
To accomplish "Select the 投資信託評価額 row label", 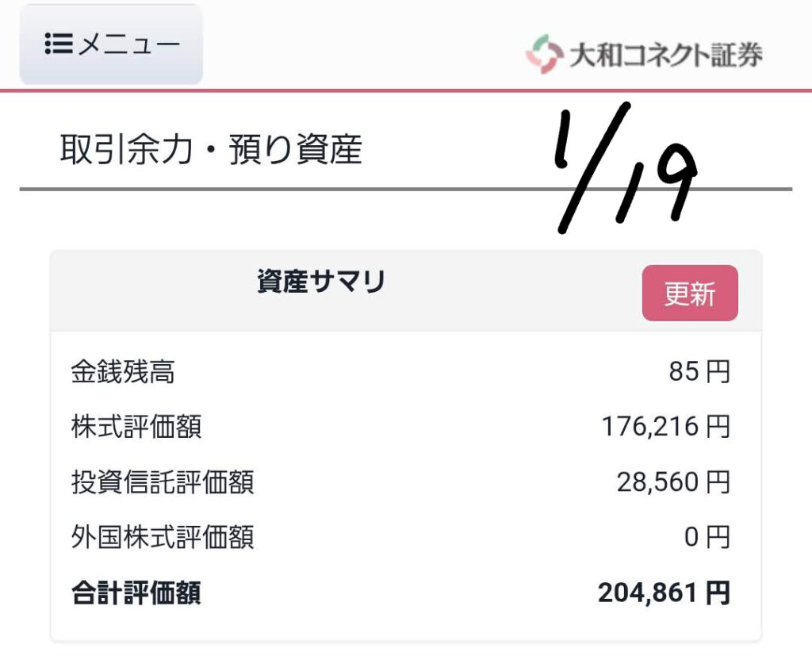I will click(x=163, y=482).
